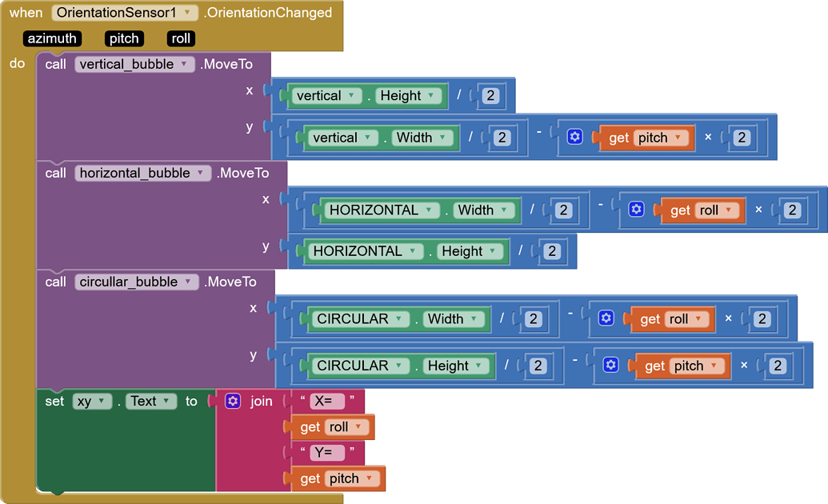Open the vertical_bubble component dropdown
Viewport: 828px width, 504px height.
[184, 64]
